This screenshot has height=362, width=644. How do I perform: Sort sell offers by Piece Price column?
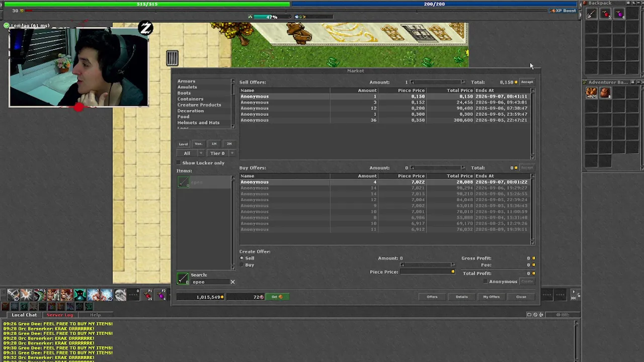coord(403,90)
